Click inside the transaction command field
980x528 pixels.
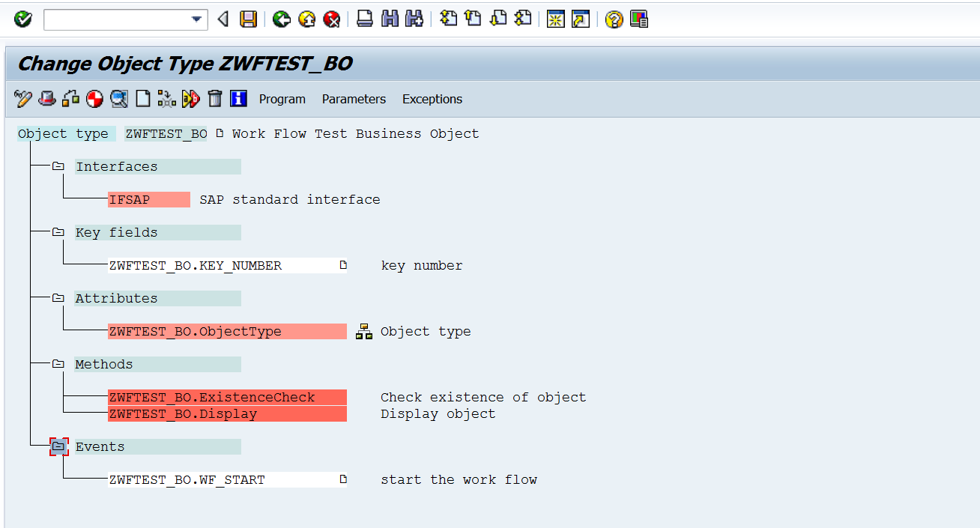(117, 20)
